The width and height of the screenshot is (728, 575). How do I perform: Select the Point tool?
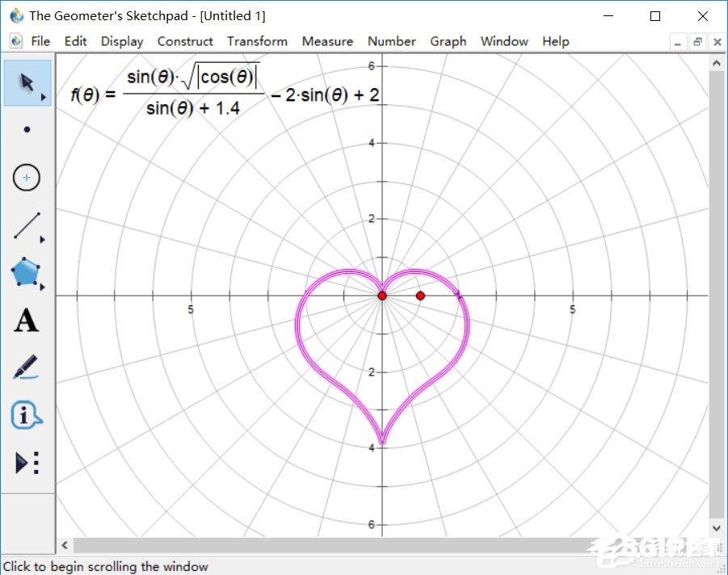(27, 129)
